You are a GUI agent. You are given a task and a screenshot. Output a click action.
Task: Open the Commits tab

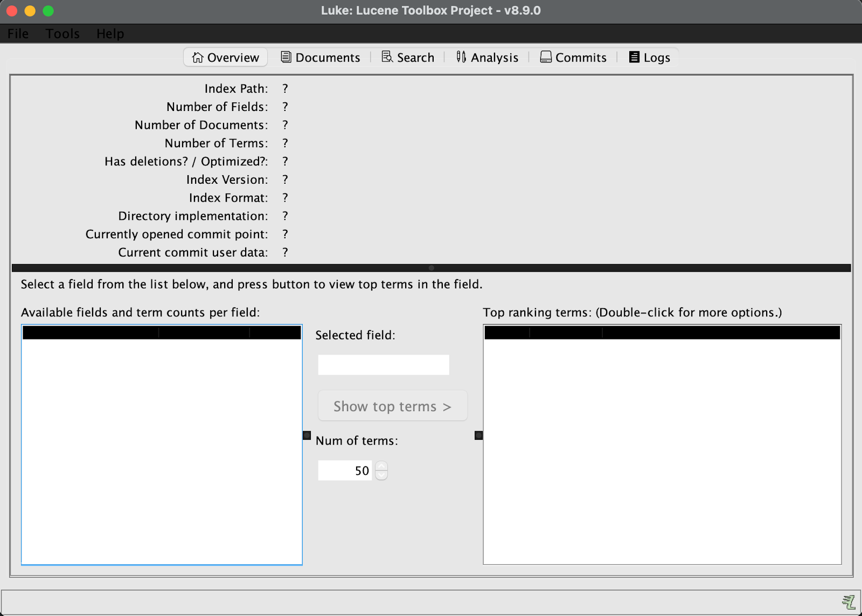coord(573,57)
